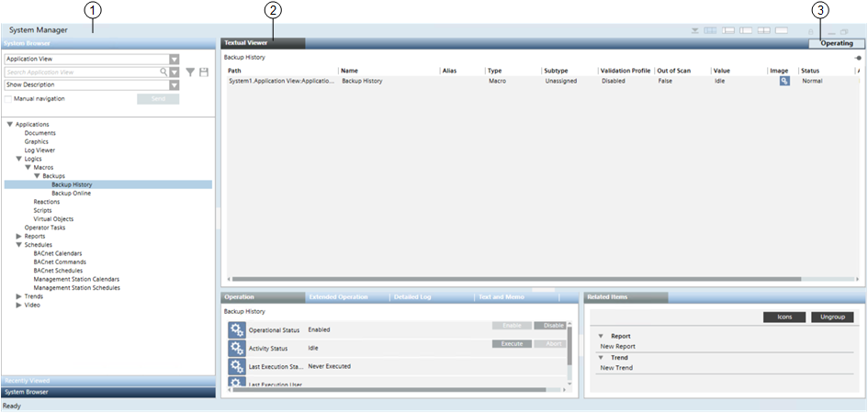Click the macro image icon in the Backup History row
Image resolution: width=868 pixels, height=413 pixels.
[784, 82]
